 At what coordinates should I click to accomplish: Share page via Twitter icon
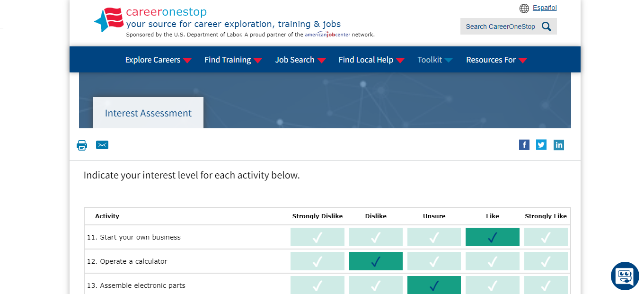[541, 145]
